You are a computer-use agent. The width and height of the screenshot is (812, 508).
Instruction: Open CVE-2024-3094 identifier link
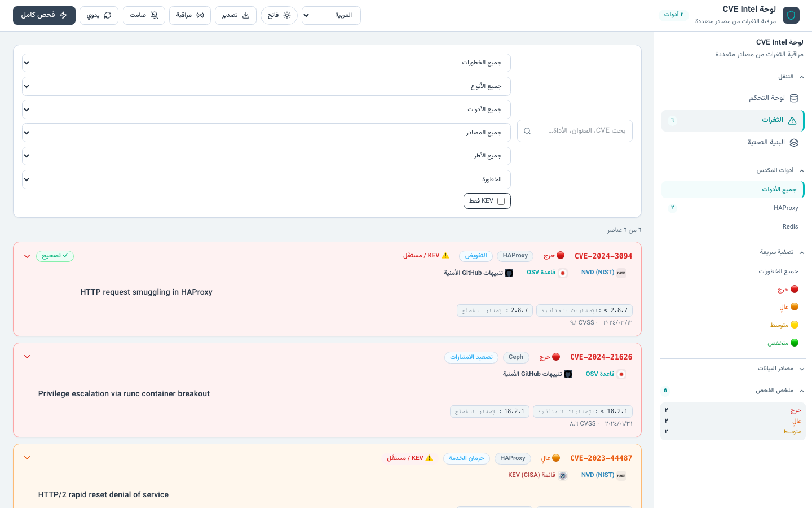tap(603, 256)
